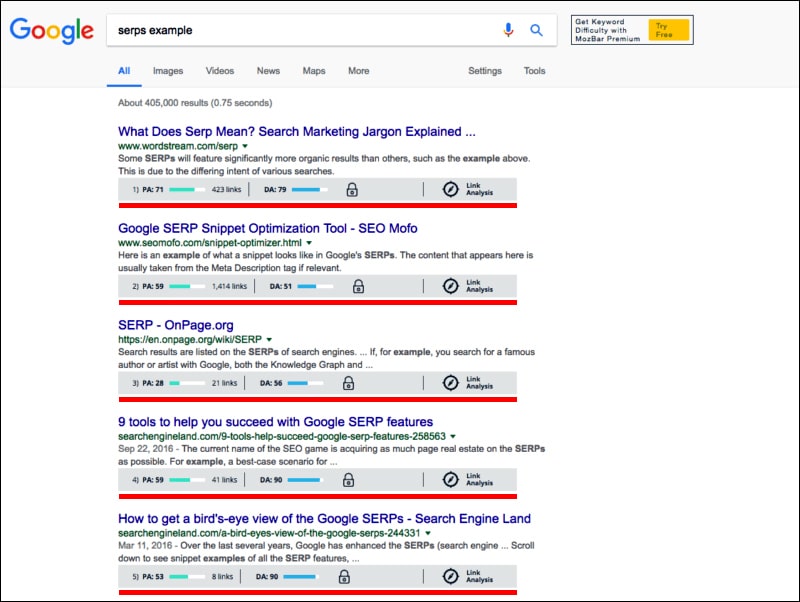
Task: Open the More search options menu
Action: coord(359,71)
